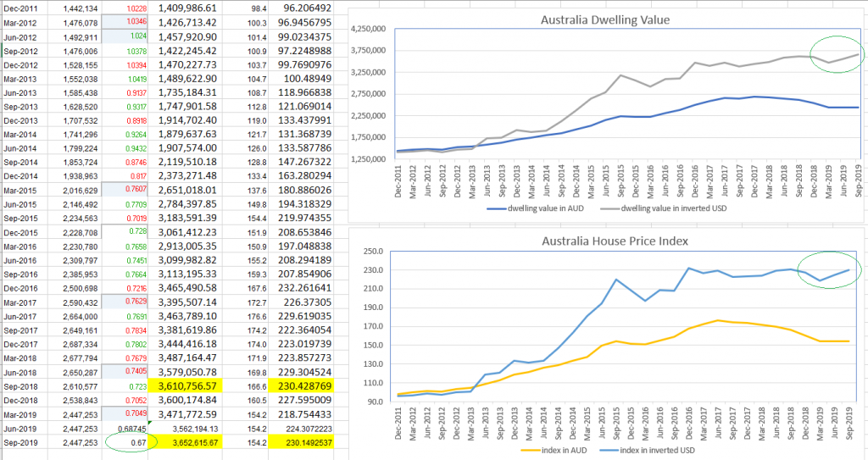Click the Sep-2012 row label in the table

coord(20,51)
